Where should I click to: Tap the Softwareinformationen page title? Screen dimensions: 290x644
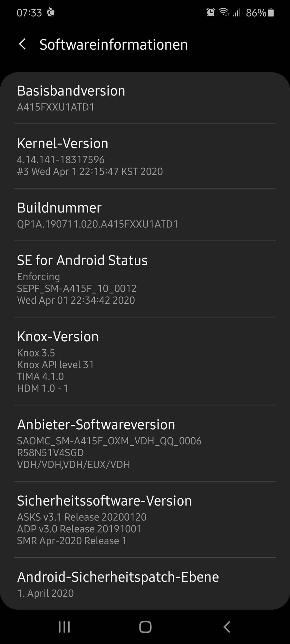(x=113, y=44)
